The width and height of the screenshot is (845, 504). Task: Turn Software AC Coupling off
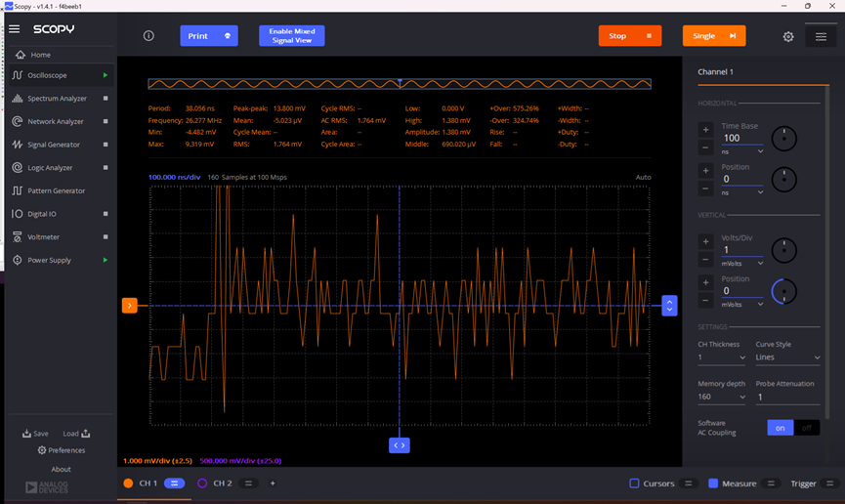(x=807, y=428)
